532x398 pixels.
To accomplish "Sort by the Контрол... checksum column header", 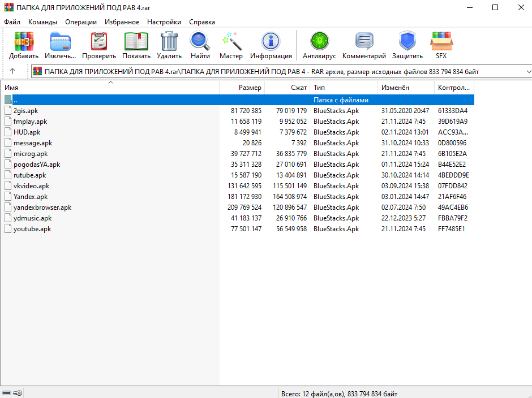I will pyautogui.click(x=454, y=88).
